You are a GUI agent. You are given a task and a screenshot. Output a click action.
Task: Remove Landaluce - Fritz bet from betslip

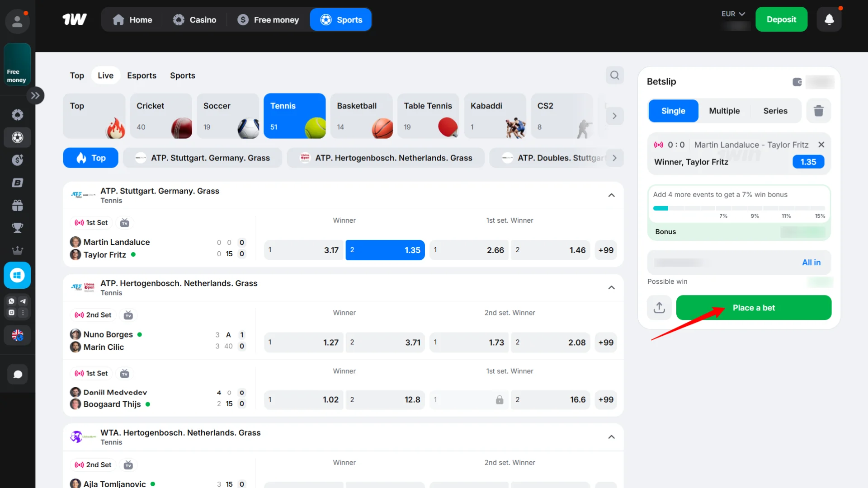tap(821, 145)
